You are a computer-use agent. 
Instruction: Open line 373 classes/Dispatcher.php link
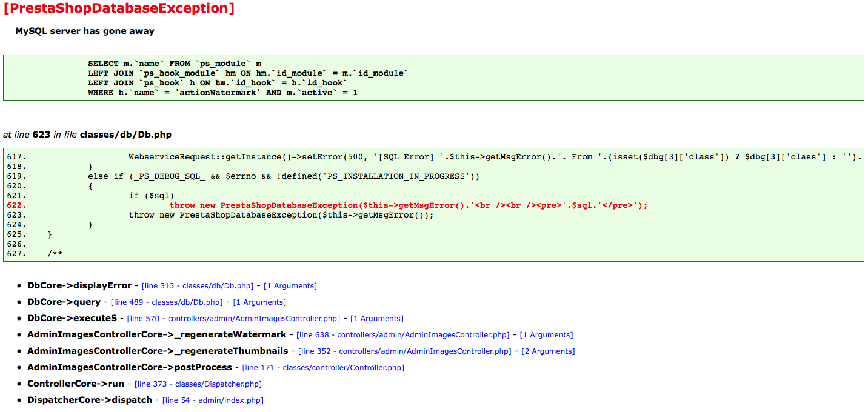[198, 384]
